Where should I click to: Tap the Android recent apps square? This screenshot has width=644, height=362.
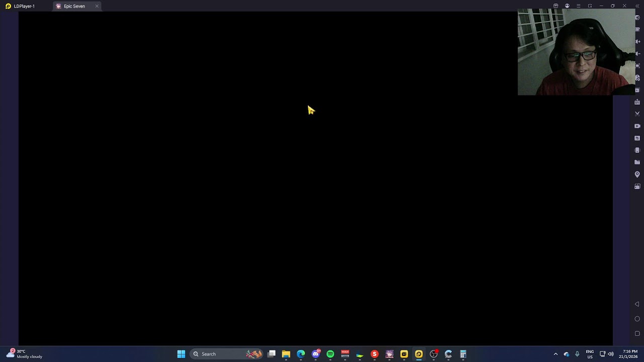click(x=637, y=333)
